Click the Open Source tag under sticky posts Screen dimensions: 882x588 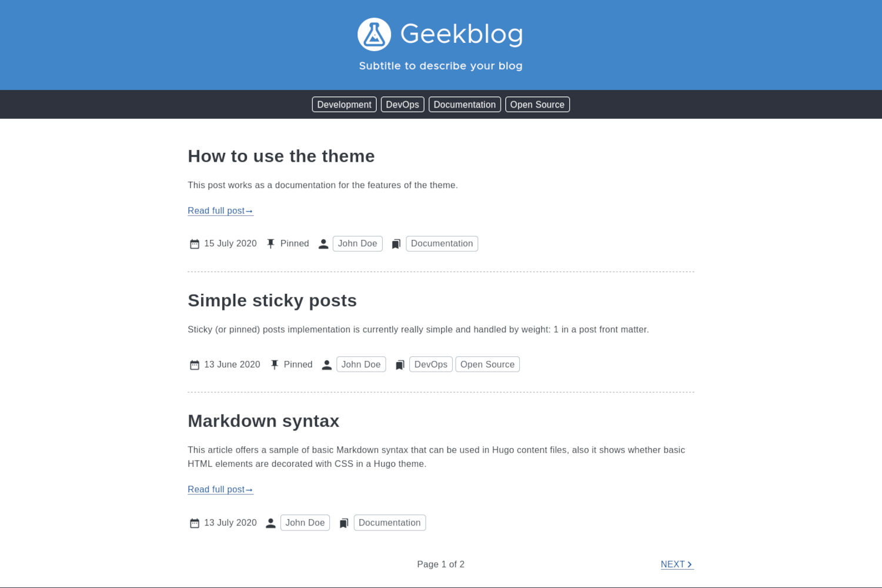click(487, 365)
